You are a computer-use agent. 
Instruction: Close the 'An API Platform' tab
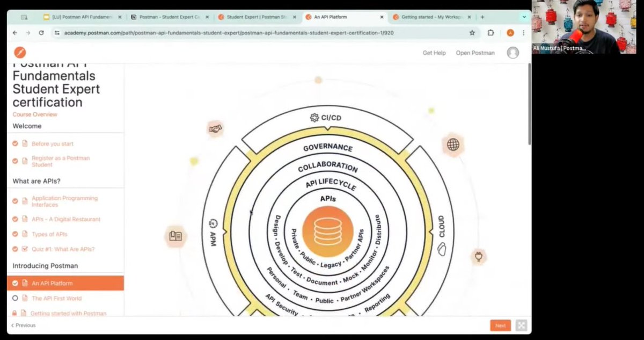coord(382,17)
